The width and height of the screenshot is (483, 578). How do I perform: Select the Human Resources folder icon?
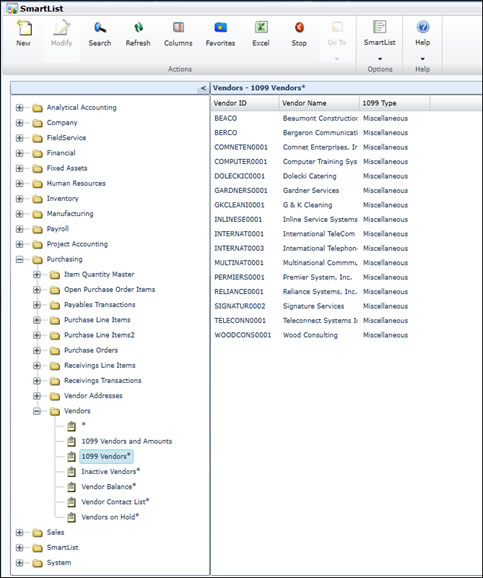click(37, 184)
